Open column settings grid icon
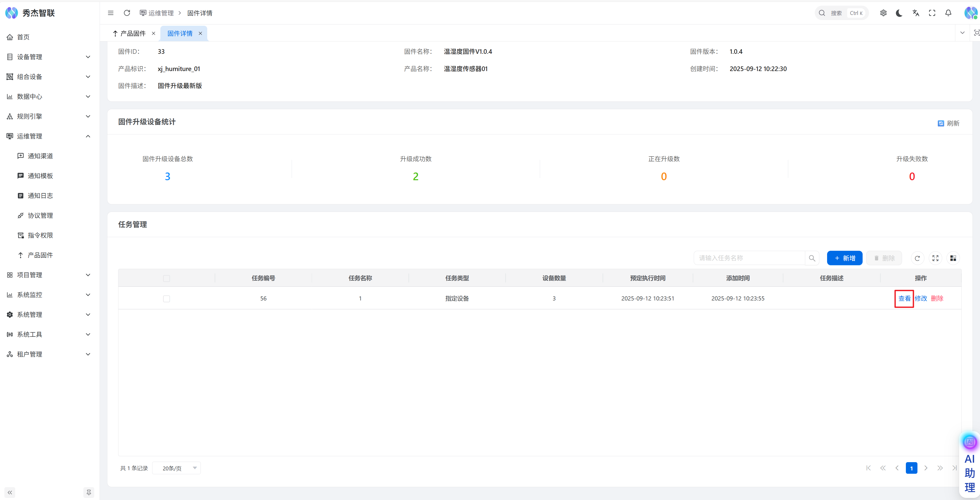This screenshot has width=980, height=500. pos(953,258)
